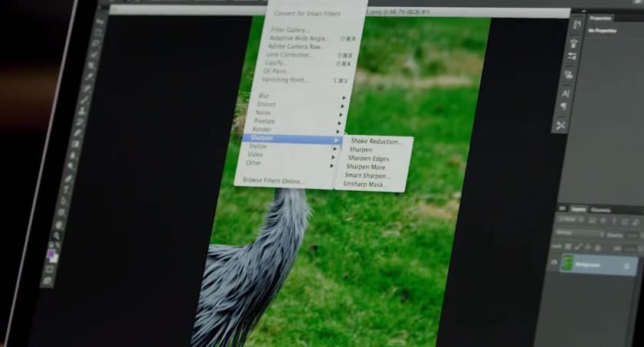Open Adaptive Wide Angle filter

[299, 38]
